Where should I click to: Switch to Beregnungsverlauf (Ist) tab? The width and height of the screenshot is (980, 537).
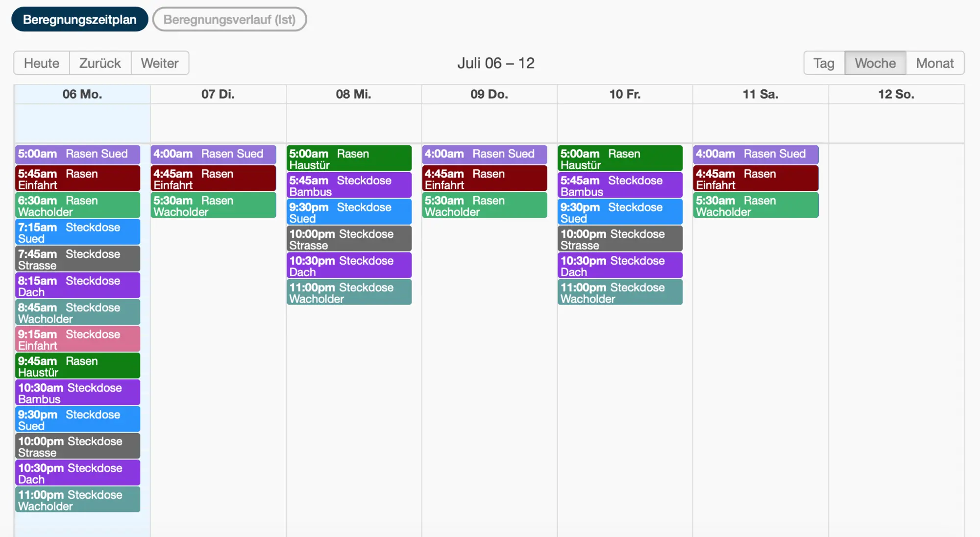[229, 20]
